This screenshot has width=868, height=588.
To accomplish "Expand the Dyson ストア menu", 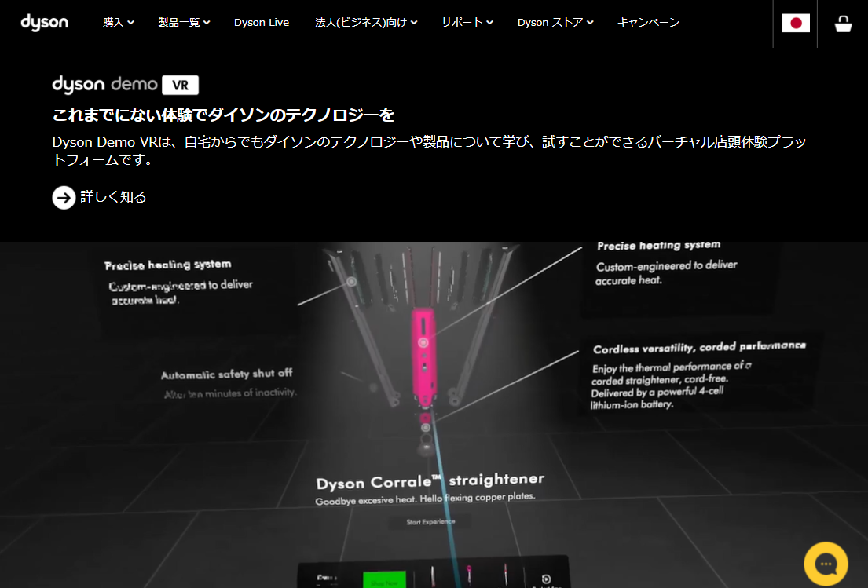I will [555, 23].
